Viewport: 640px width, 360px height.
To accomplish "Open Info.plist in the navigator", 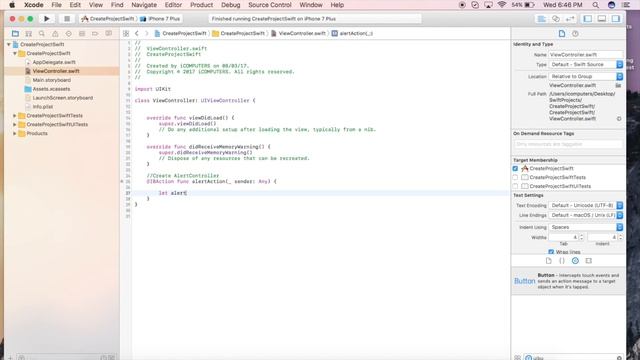I will 43,107.
